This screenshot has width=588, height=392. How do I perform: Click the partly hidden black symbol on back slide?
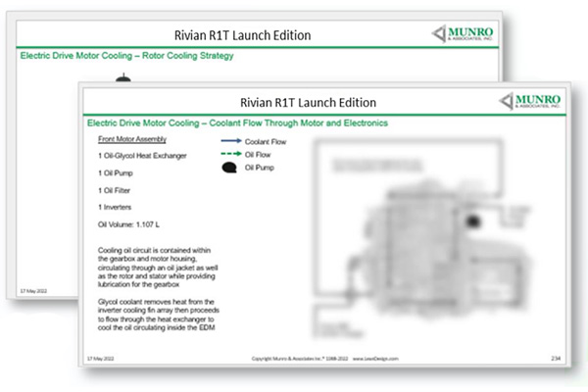pos(123,78)
